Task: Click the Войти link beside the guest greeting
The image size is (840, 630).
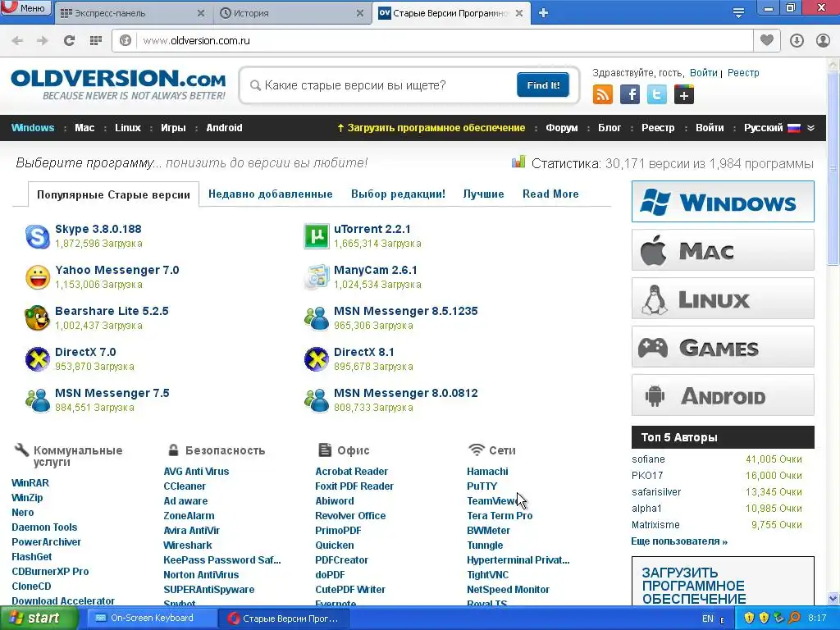Action: pos(703,73)
